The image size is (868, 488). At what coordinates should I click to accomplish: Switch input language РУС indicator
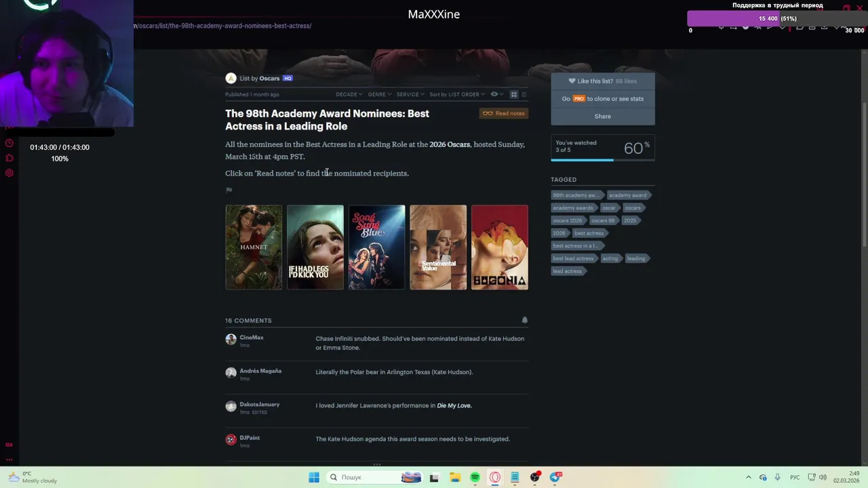795,477
